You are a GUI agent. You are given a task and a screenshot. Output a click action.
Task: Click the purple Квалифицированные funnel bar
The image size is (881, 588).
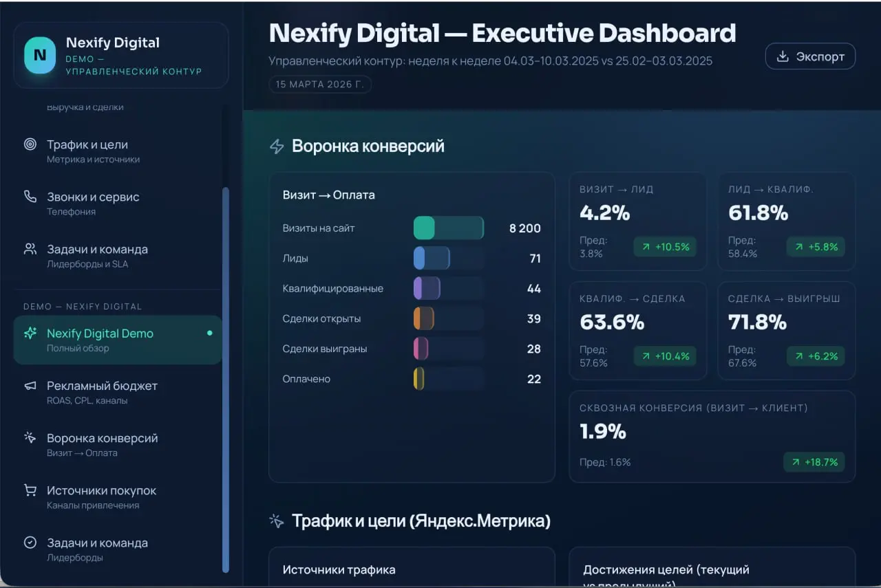[x=427, y=289]
